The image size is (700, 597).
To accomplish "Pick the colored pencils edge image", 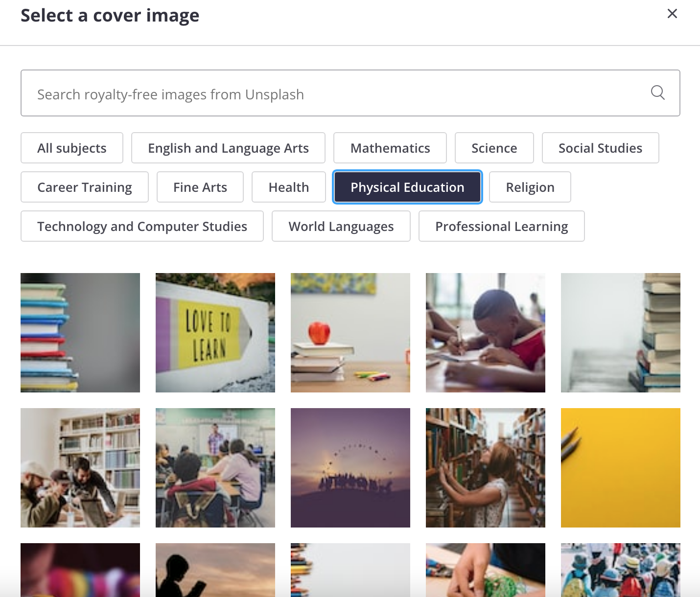I will (350, 570).
